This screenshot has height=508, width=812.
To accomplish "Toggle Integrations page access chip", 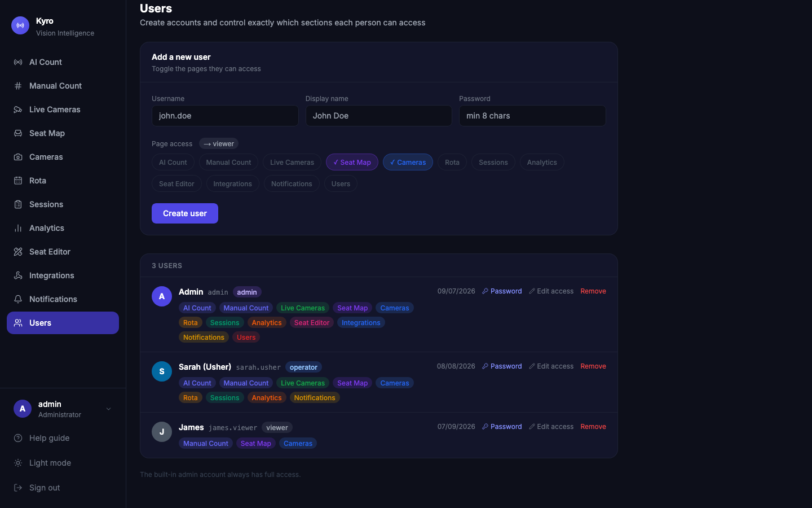I will coord(232,184).
